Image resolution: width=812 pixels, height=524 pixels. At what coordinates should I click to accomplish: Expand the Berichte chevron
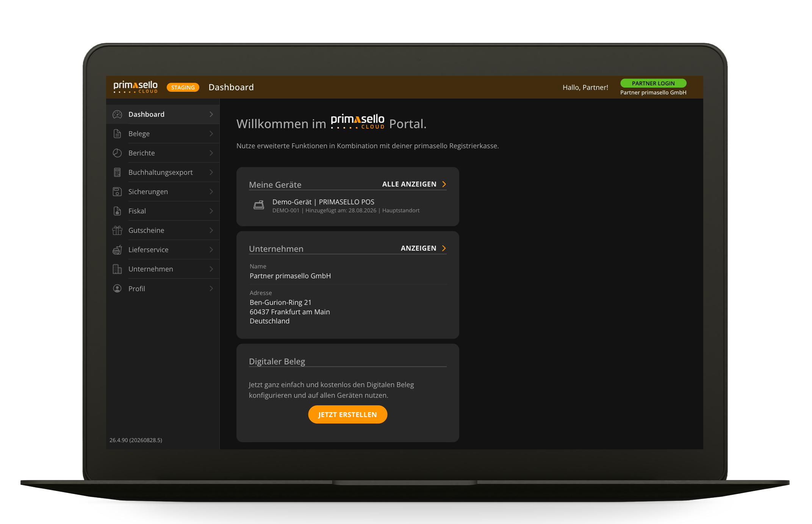[211, 153]
